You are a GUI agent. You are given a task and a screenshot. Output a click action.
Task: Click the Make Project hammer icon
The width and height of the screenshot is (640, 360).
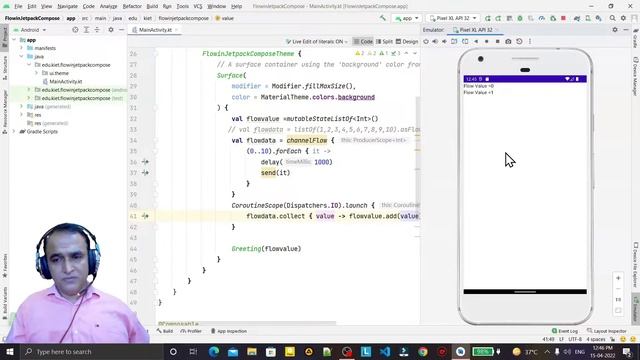(382, 18)
